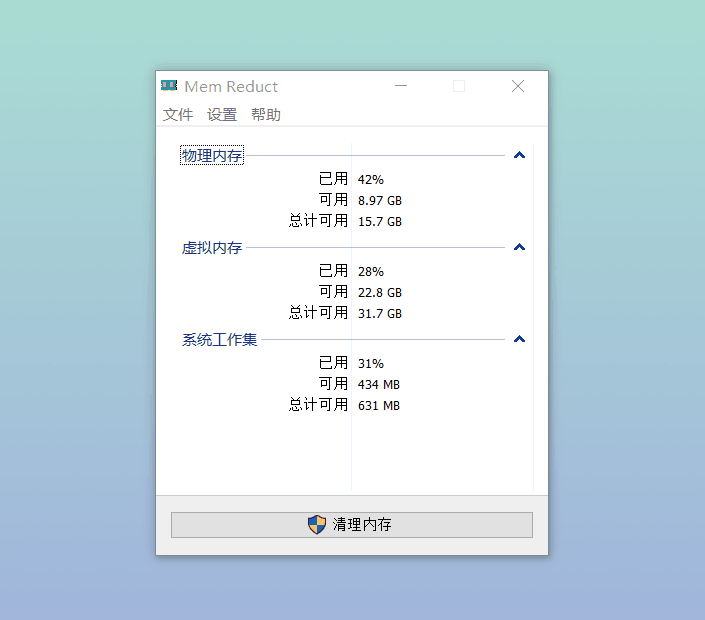Click virtual memory used value 28%

pos(370,272)
